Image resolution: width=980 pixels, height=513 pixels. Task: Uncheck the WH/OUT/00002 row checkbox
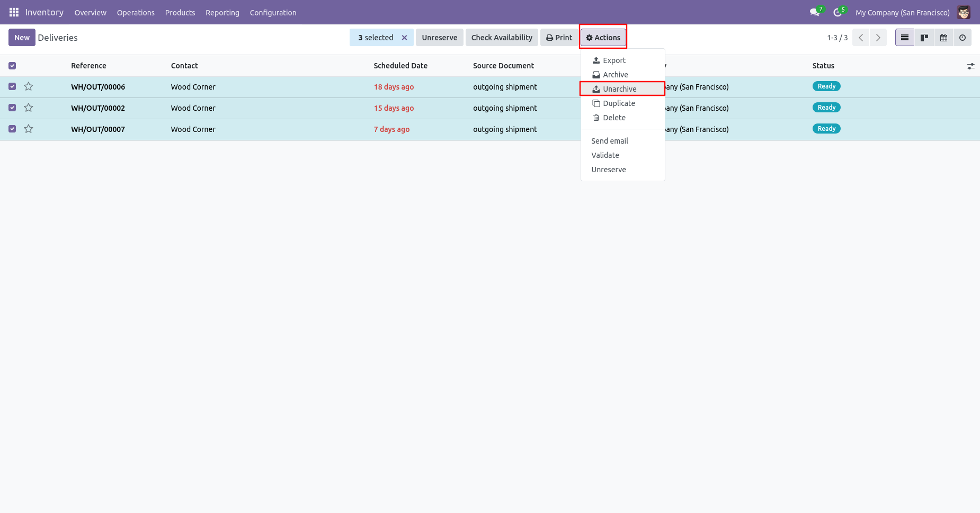point(12,108)
